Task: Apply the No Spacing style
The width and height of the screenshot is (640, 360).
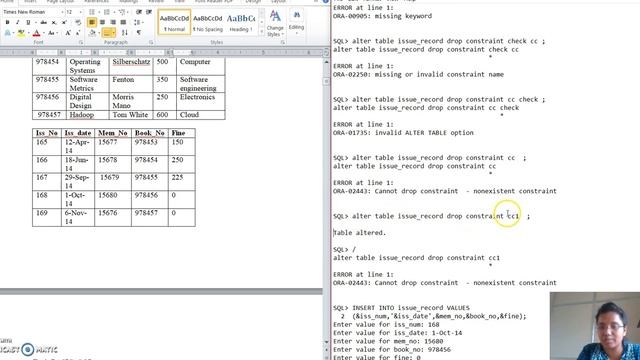Action: pyautogui.click(x=207, y=22)
